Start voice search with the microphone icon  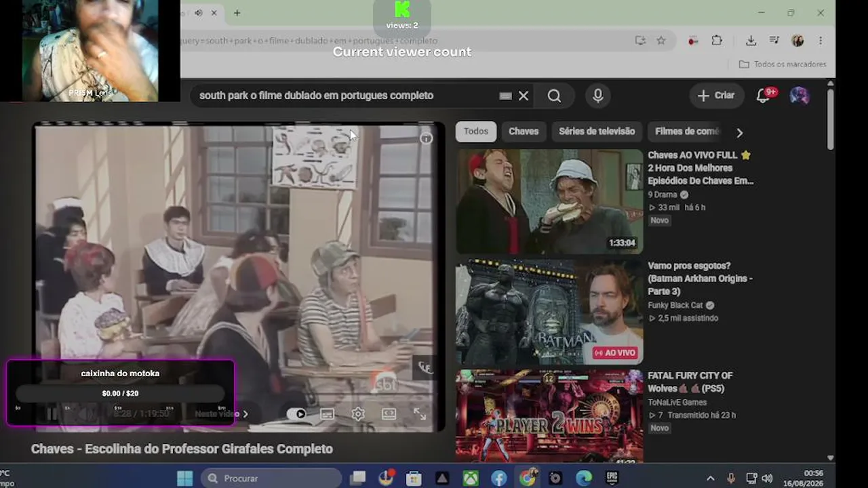tap(597, 96)
